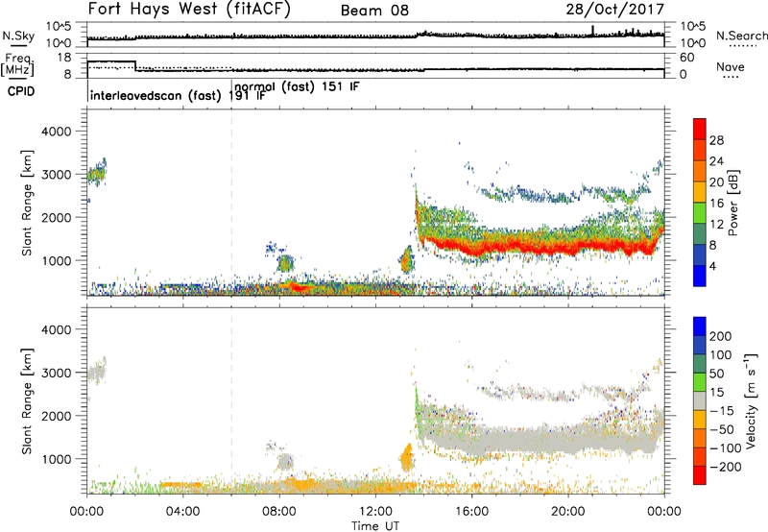Screen dimensions: 768x532
Task: Click the 'Power [dB]' colorbar label
Action: 732,203
